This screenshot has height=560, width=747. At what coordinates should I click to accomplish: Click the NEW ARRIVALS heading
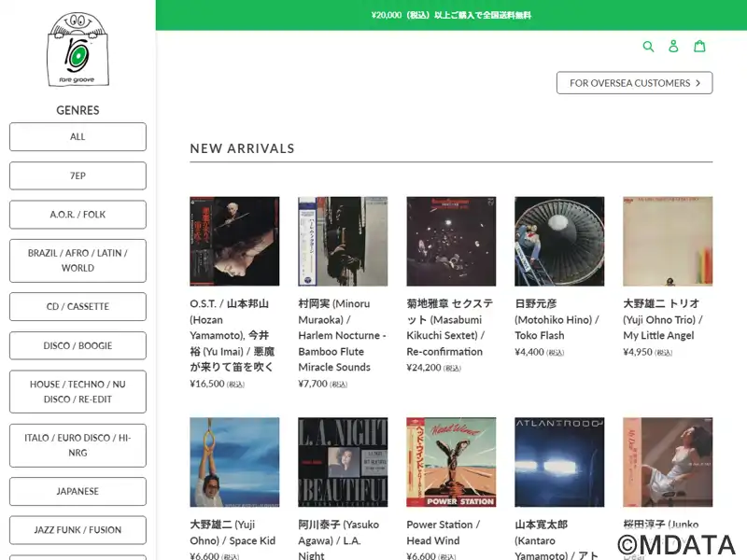pyautogui.click(x=242, y=148)
